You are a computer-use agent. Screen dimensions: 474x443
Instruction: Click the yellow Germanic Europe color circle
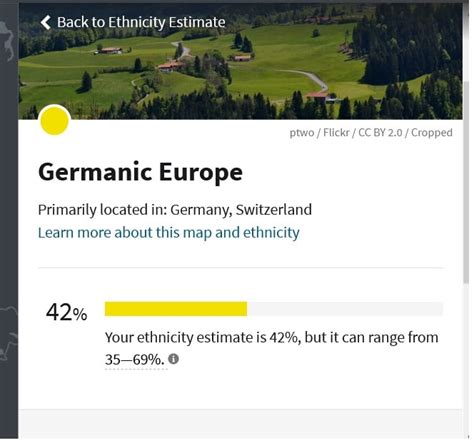pyautogui.click(x=54, y=120)
